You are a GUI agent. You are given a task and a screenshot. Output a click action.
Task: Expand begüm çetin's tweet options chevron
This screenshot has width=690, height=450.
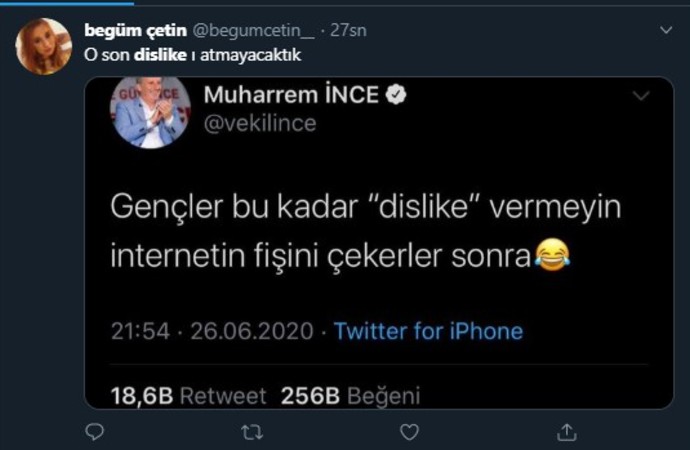(667, 31)
